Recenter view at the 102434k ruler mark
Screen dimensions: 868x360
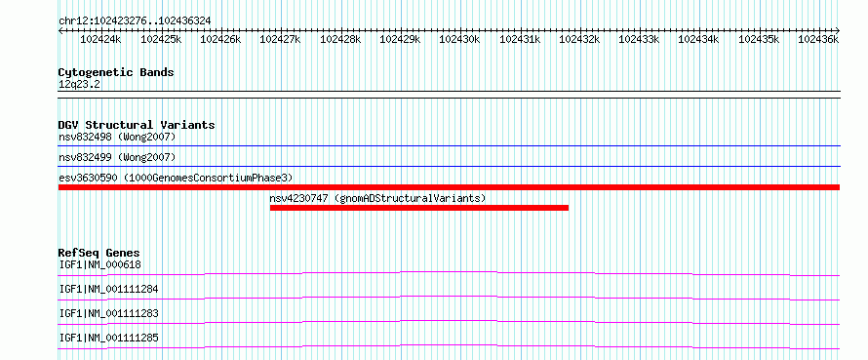point(699,39)
